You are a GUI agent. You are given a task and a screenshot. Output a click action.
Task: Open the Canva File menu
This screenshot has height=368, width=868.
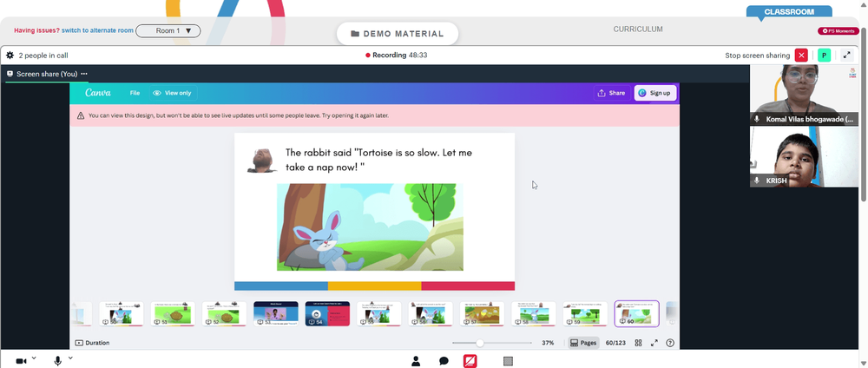135,93
